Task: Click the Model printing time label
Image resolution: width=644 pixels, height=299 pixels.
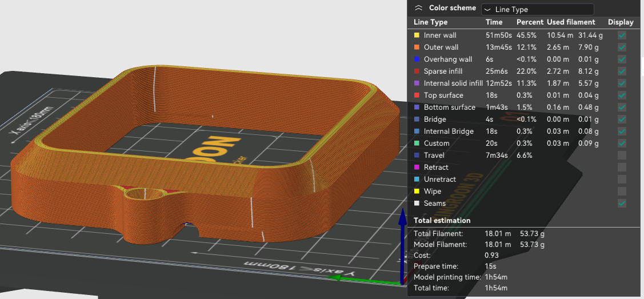Action: coord(447,277)
